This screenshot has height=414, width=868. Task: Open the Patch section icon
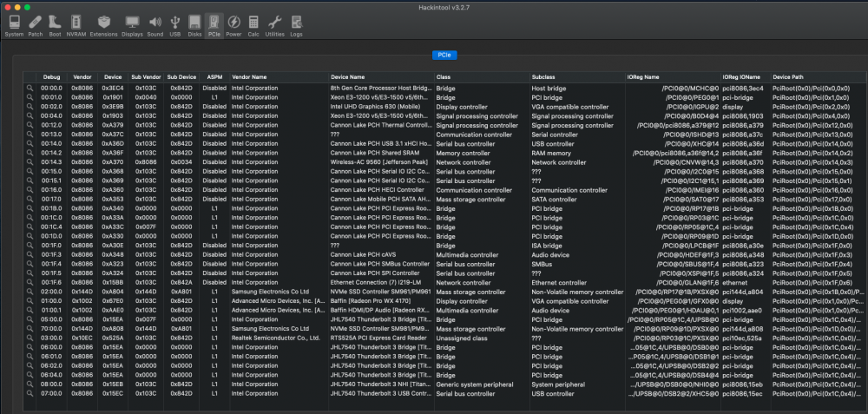click(36, 26)
